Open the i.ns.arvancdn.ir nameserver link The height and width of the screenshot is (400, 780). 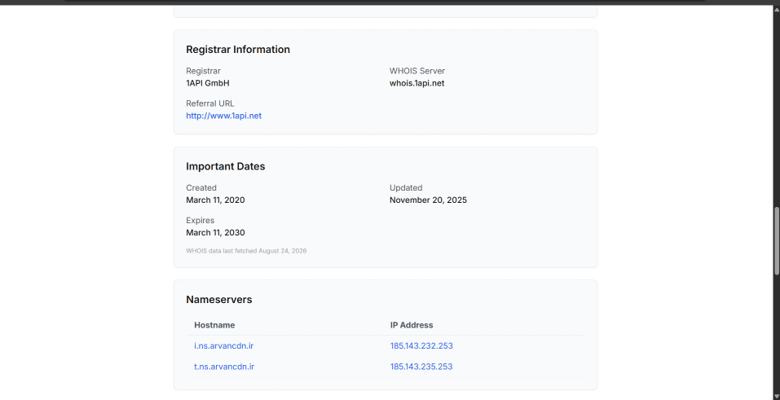[224, 346]
